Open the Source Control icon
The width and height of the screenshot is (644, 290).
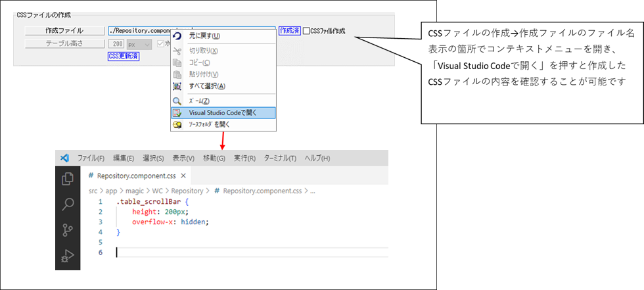pos(67,230)
